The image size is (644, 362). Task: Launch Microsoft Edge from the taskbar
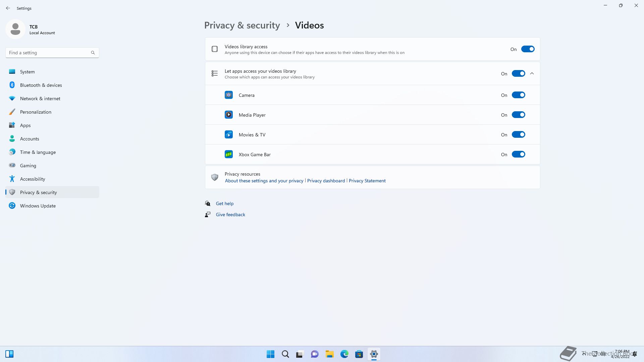tap(344, 354)
